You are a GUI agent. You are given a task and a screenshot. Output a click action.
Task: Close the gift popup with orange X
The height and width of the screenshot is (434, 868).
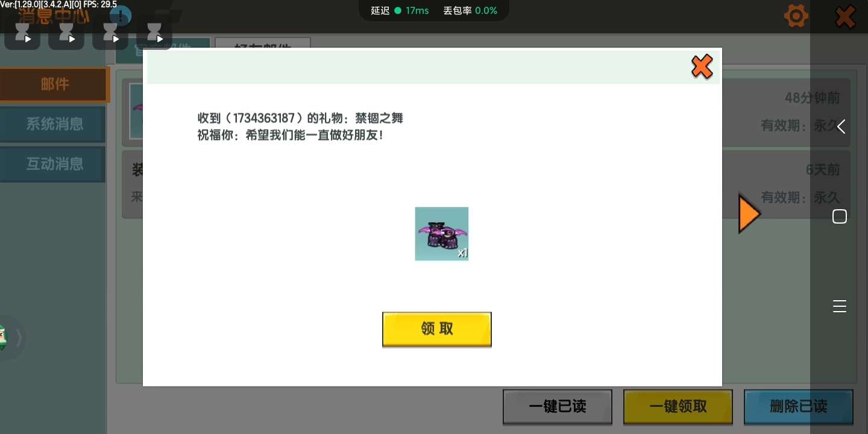coord(702,66)
